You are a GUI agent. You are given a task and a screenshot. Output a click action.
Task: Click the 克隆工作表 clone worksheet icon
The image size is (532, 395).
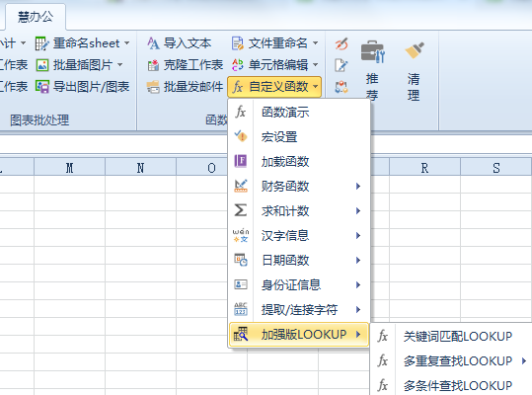point(153,65)
